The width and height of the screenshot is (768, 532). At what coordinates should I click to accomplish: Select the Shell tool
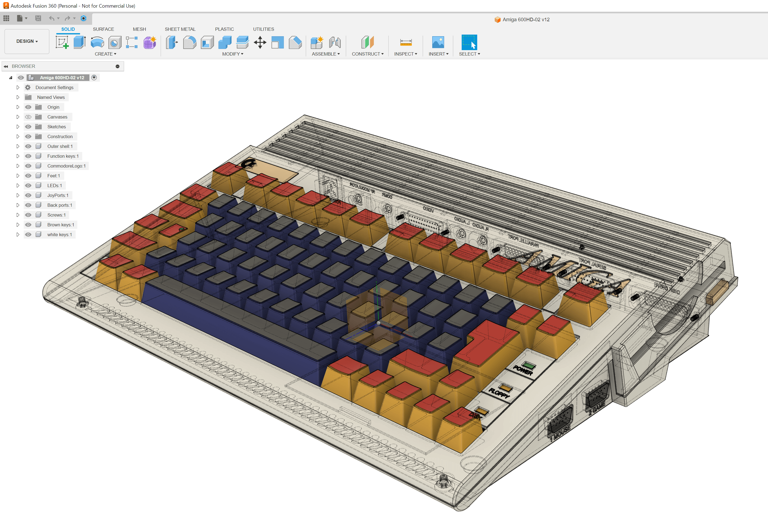pos(207,42)
